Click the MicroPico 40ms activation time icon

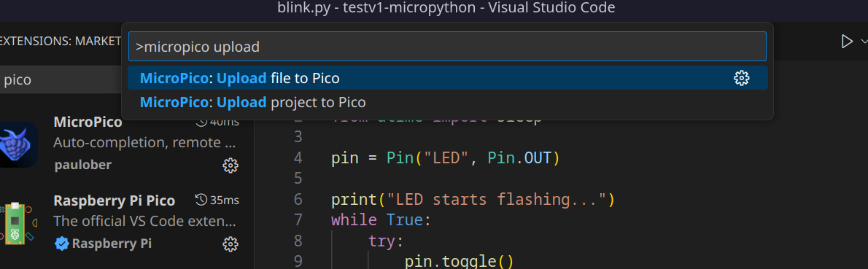click(x=201, y=122)
